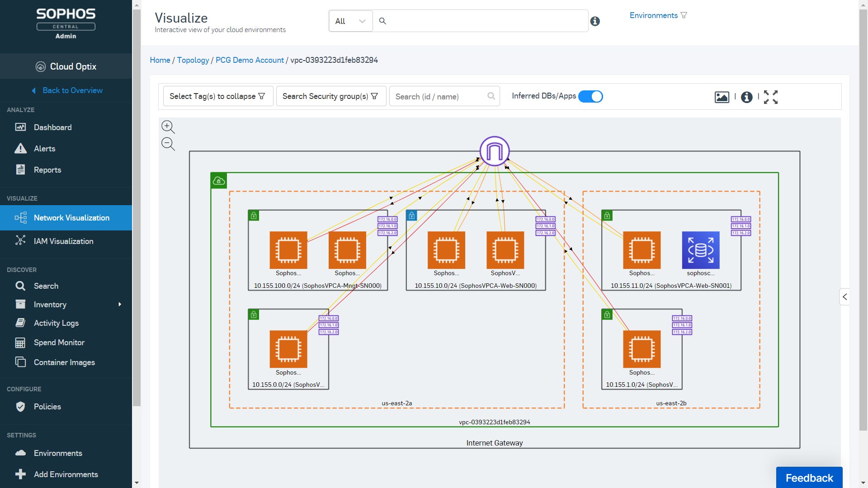Export topology using the image icon
Screen dimensions: 868x488
[722, 97]
